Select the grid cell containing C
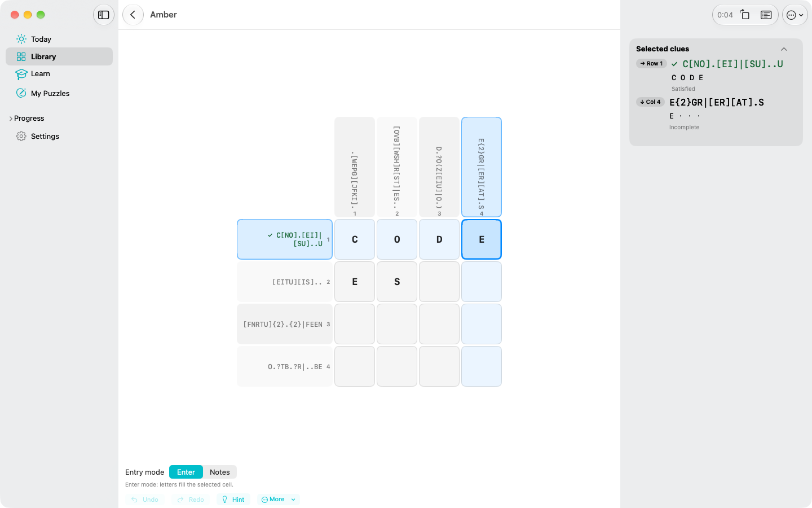Image resolution: width=812 pixels, height=508 pixels. point(355,239)
